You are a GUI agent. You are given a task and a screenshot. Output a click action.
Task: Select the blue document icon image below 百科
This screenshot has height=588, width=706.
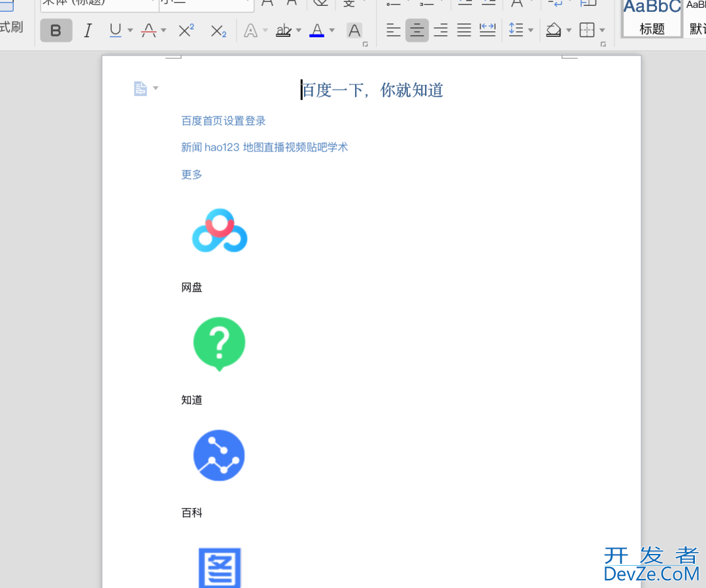(x=220, y=568)
